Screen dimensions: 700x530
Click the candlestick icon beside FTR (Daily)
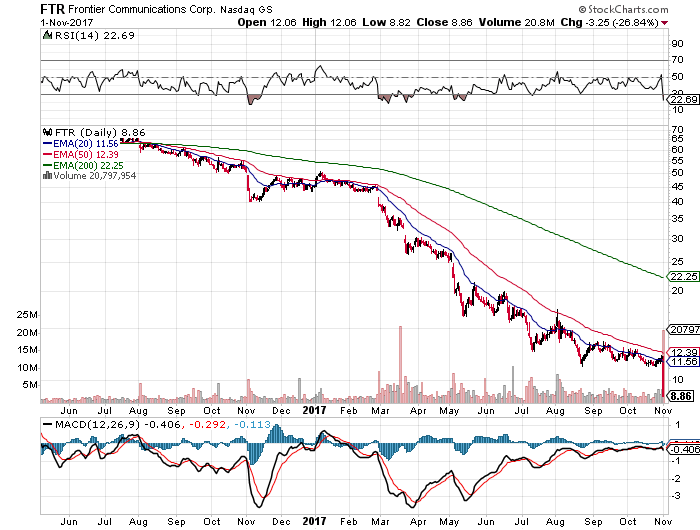pos(47,132)
